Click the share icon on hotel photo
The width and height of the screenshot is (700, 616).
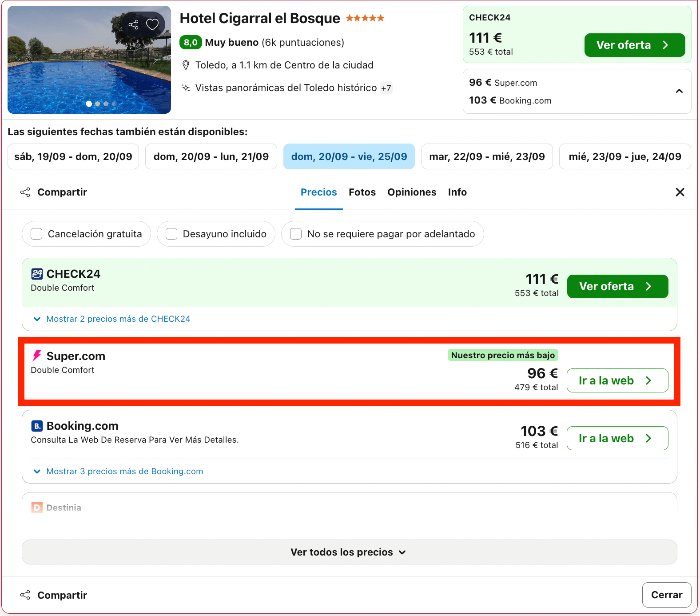tap(133, 24)
